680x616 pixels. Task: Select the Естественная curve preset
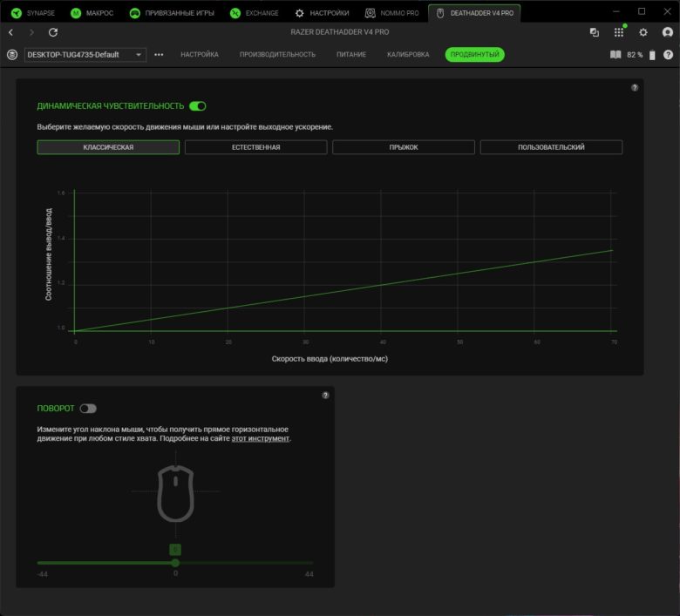click(x=255, y=147)
